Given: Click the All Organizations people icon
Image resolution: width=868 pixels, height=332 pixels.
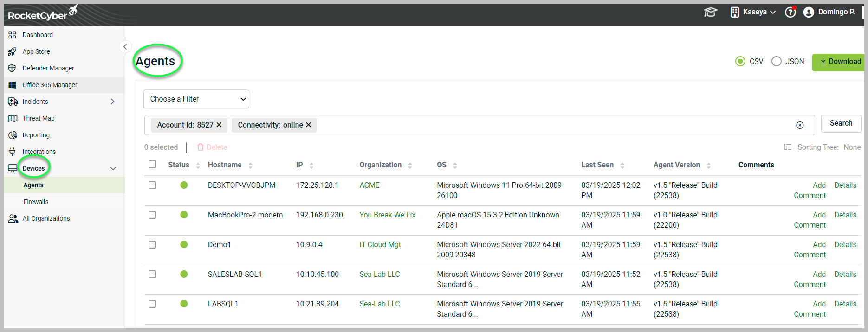Looking at the screenshot, I should coord(13,218).
